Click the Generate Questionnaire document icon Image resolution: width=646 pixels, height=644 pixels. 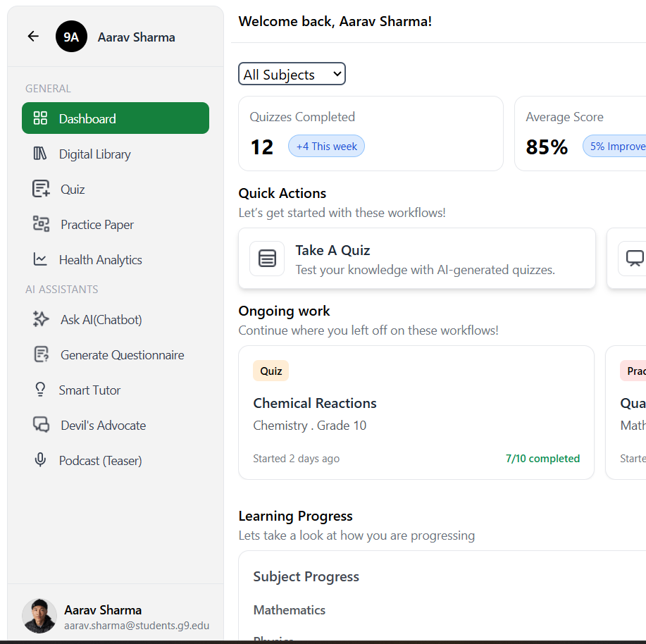pyautogui.click(x=41, y=354)
